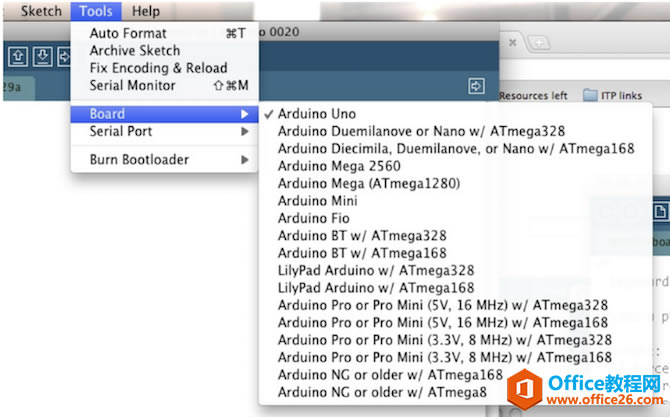The width and height of the screenshot is (670, 417).
Task: Select LilyPad Arduino w/ ATmega168
Action: [455, 288]
